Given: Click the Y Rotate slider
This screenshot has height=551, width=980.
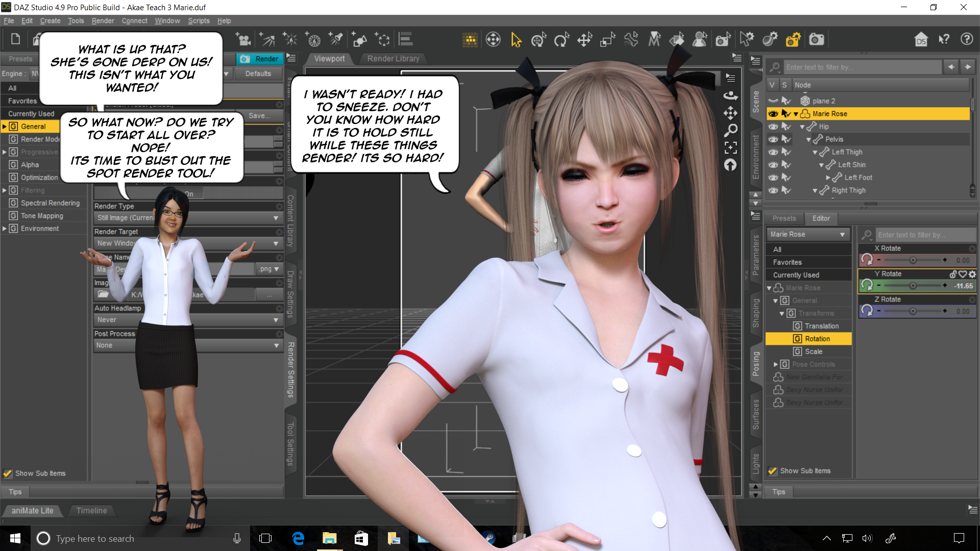Looking at the screenshot, I should tap(913, 286).
